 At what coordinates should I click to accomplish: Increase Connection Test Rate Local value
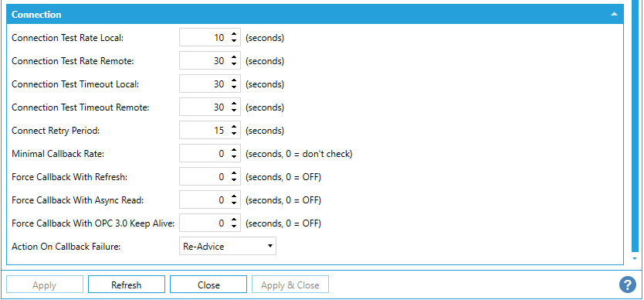coord(234,35)
